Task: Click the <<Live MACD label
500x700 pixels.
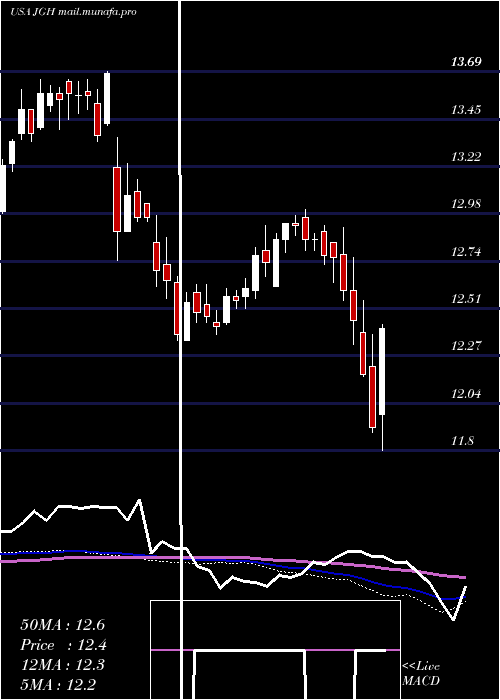Action: click(421, 673)
